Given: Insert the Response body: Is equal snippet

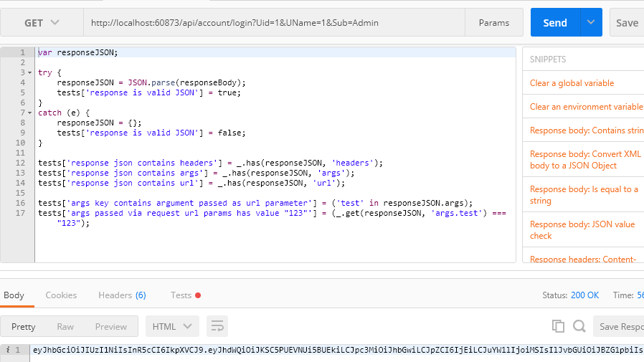Looking at the screenshot, I should click(x=584, y=195).
